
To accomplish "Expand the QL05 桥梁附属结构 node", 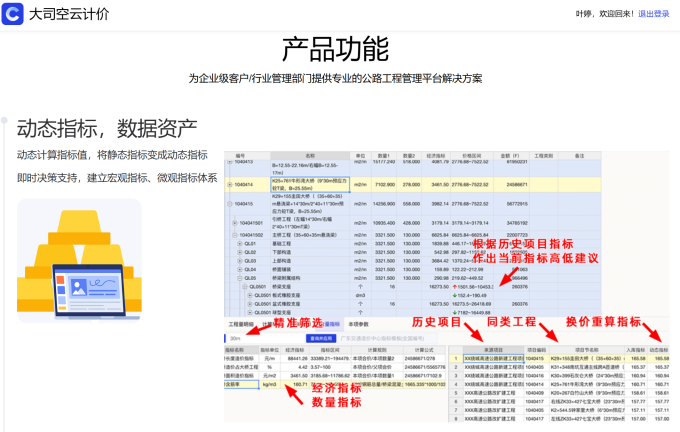I will [241, 276].
